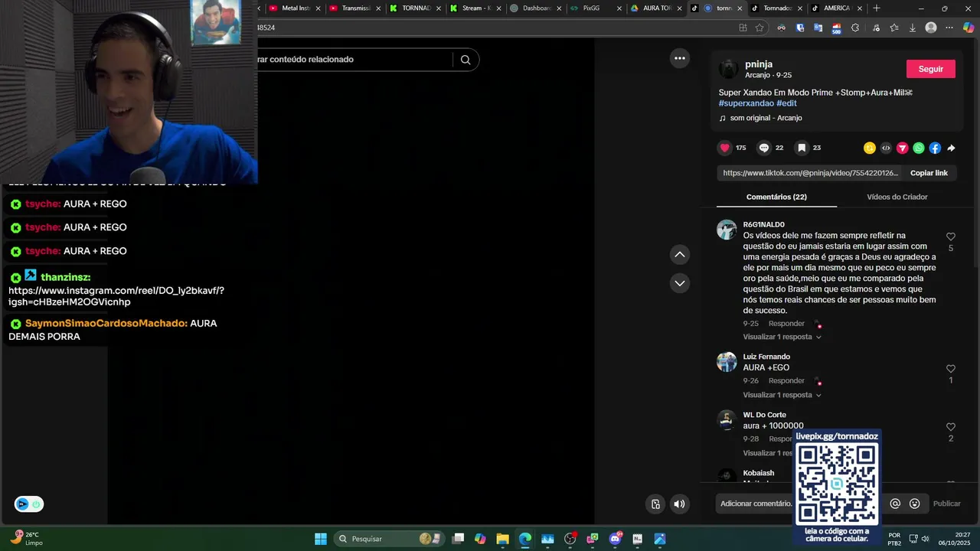Follow pninja with the Seguir button
Viewport: 980px width, 551px height.
click(931, 69)
